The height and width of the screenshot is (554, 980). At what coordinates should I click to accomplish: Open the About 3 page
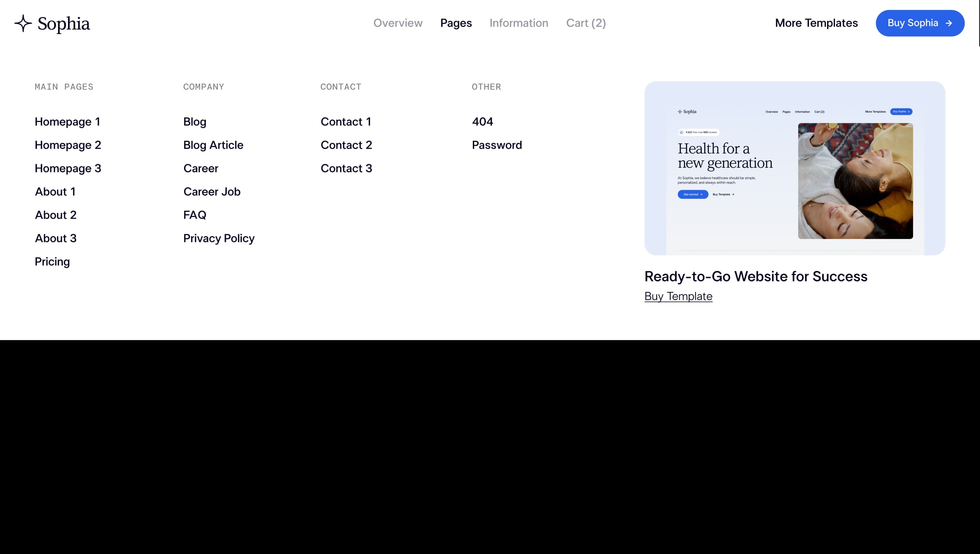[x=55, y=238]
